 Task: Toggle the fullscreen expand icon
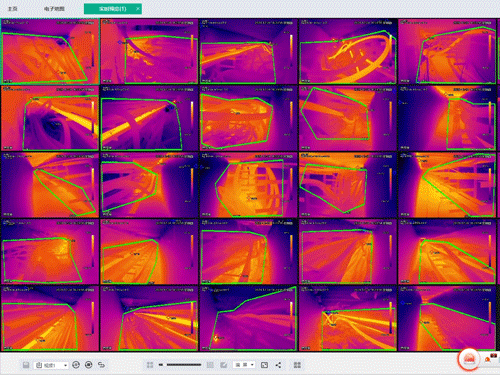coord(264,365)
